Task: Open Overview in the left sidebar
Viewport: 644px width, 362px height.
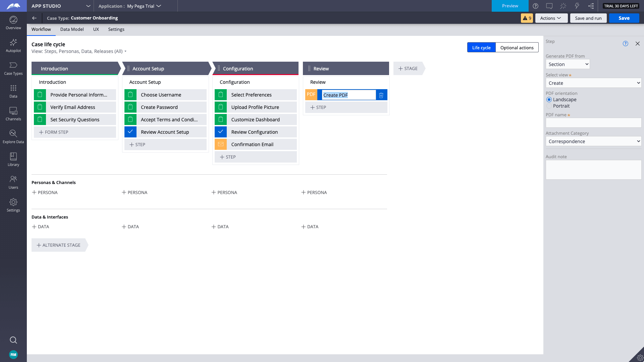Action: point(13,23)
